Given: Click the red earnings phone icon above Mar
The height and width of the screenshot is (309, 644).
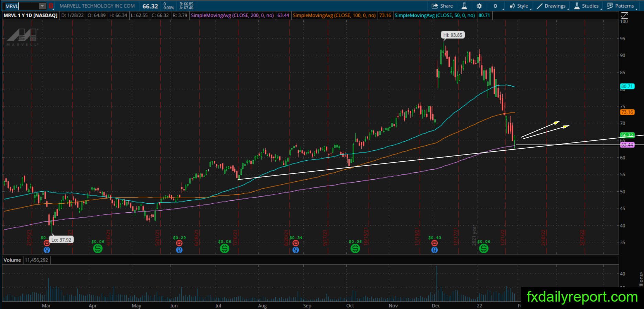Looking at the screenshot, I should coord(47,243).
